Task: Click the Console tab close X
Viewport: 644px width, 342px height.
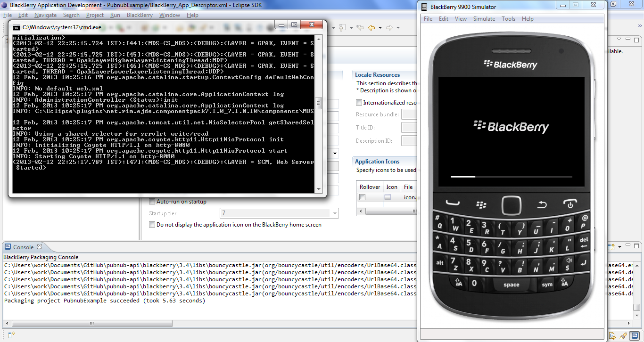Action: pyautogui.click(x=40, y=247)
